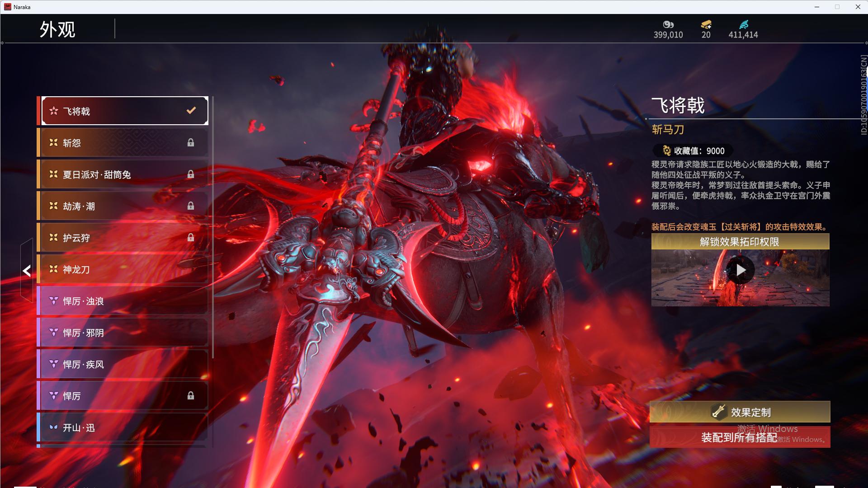Select the 开山·迅 skin entry
This screenshot has width=868, height=488.
click(123, 427)
